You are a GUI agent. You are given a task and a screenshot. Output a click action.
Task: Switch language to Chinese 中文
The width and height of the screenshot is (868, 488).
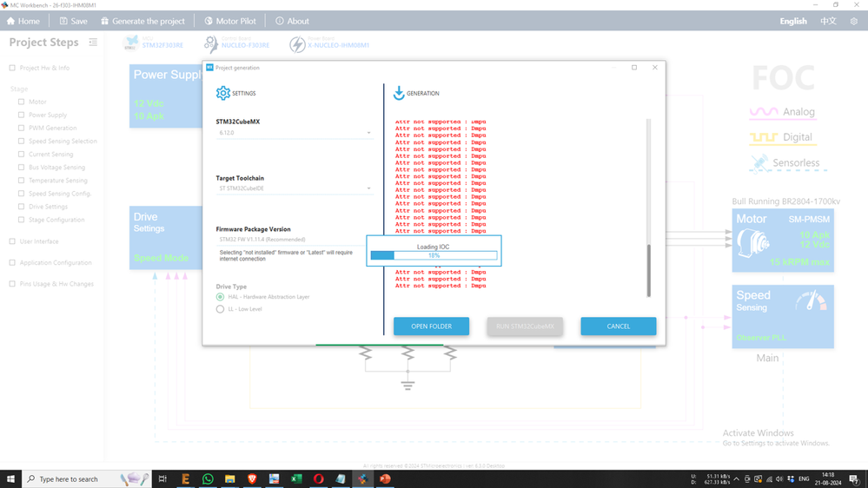[x=828, y=21]
